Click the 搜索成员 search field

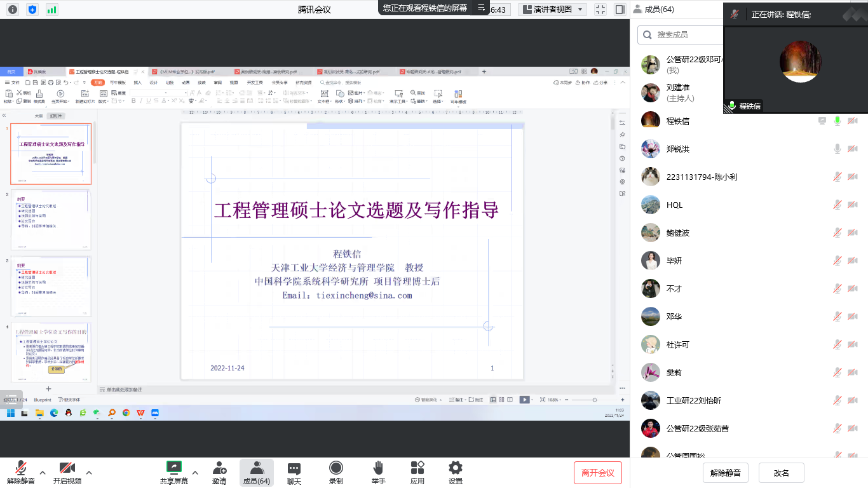(680, 34)
